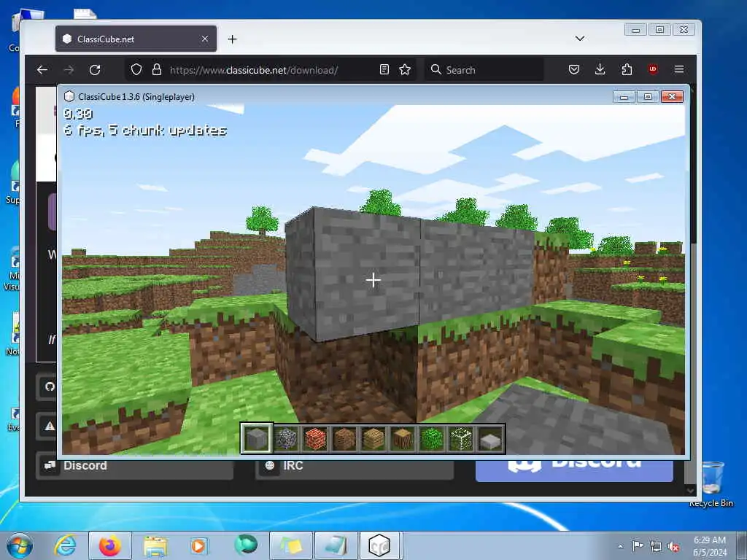This screenshot has width=747, height=560.
Task: Click the Firefox address bar URL
Action: tap(253, 70)
